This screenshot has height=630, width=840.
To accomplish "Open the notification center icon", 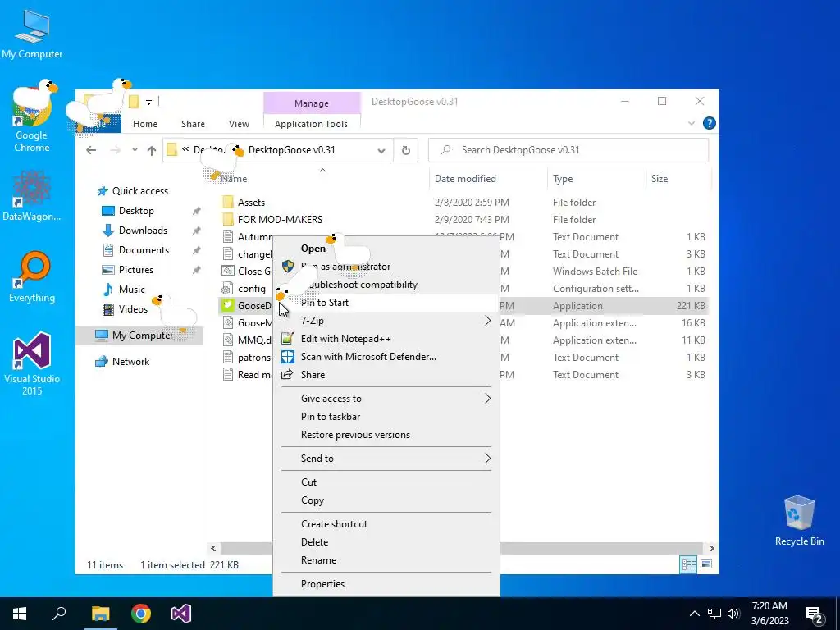I will click(815, 614).
